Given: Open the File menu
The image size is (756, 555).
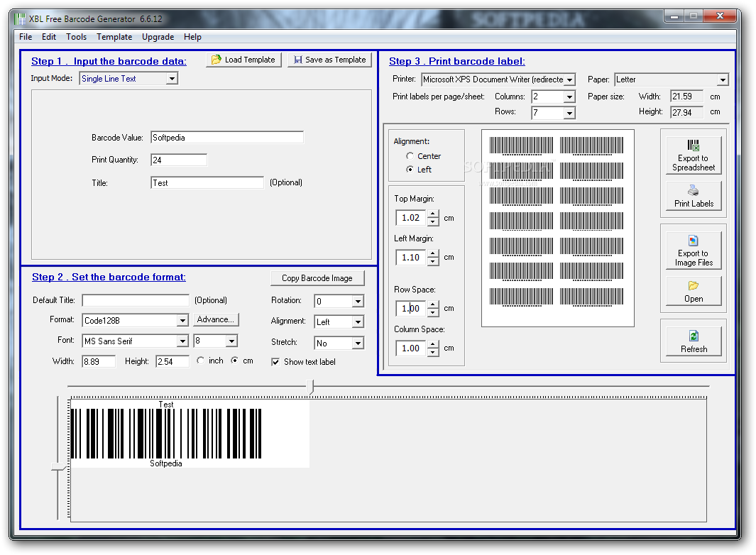Looking at the screenshot, I should point(26,37).
